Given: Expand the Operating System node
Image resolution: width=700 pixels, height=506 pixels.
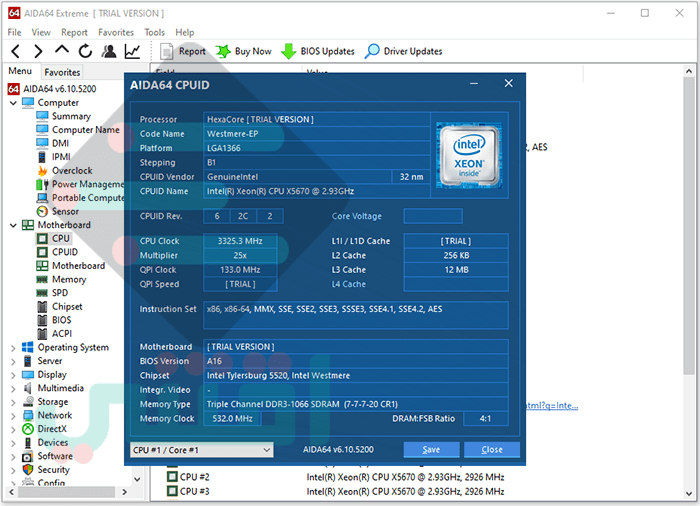Looking at the screenshot, I should pyautogui.click(x=13, y=347).
